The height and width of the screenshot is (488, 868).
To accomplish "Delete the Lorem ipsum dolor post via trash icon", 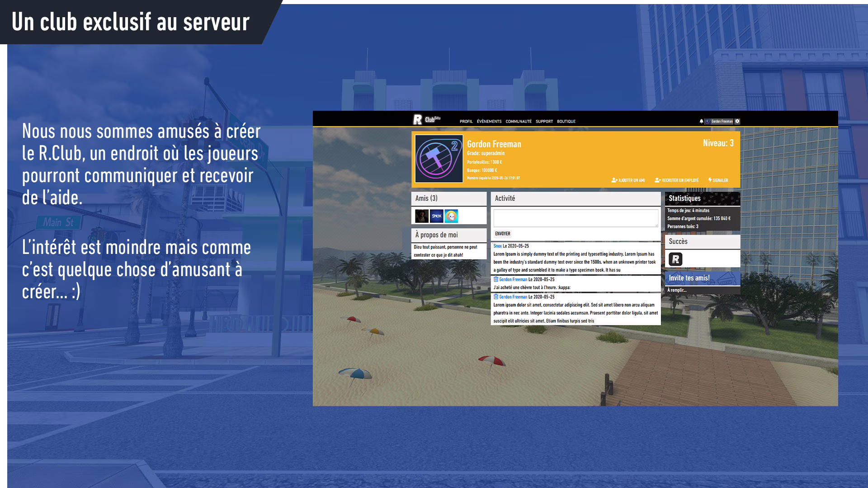I will [496, 297].
